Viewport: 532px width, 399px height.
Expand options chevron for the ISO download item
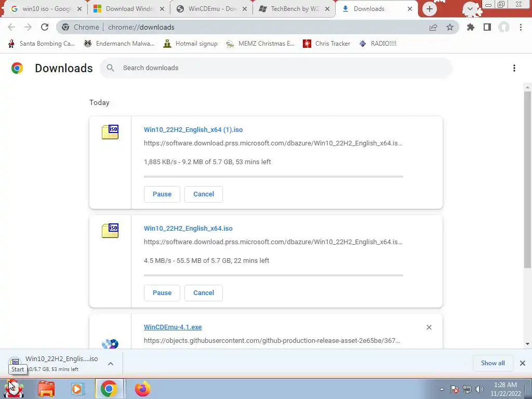point(111,364)
